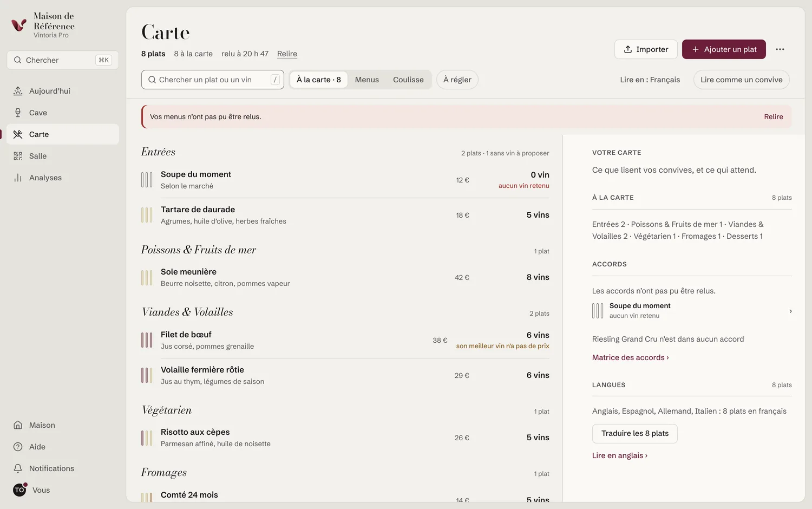Click the Viandes & Volailles section heading
The width and height of the screenshot is (812, 509).
pyautogui.click(x=187, y=312)
